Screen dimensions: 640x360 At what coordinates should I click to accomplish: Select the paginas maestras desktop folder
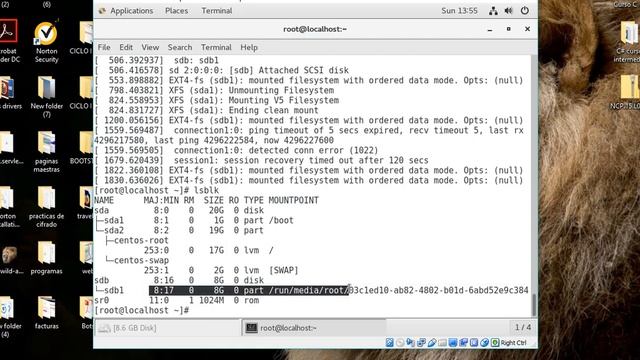[x=47, y=152]
